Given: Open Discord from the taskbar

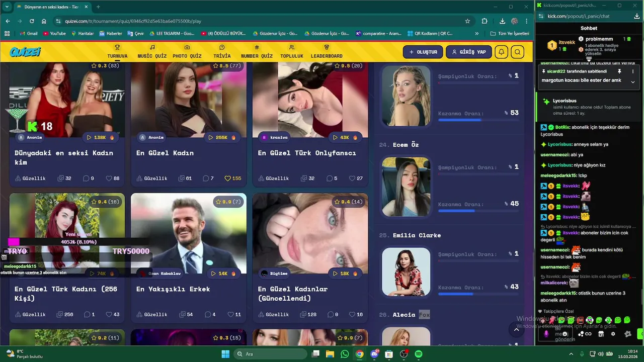Looking at the screenshot, I should (374, 354).
